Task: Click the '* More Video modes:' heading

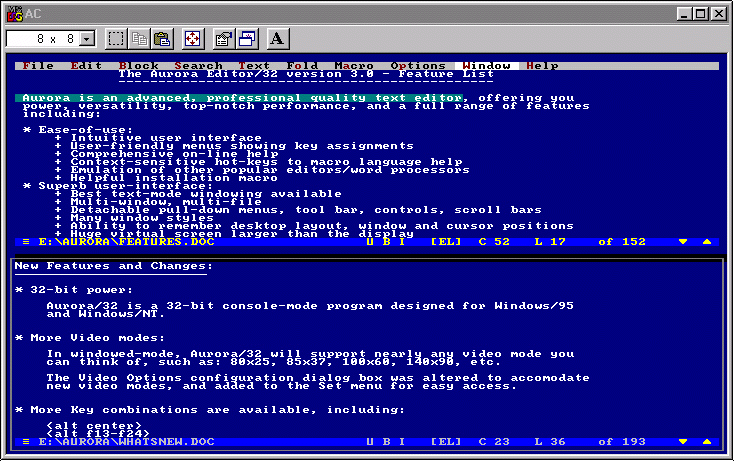Action: click(90, 338)
